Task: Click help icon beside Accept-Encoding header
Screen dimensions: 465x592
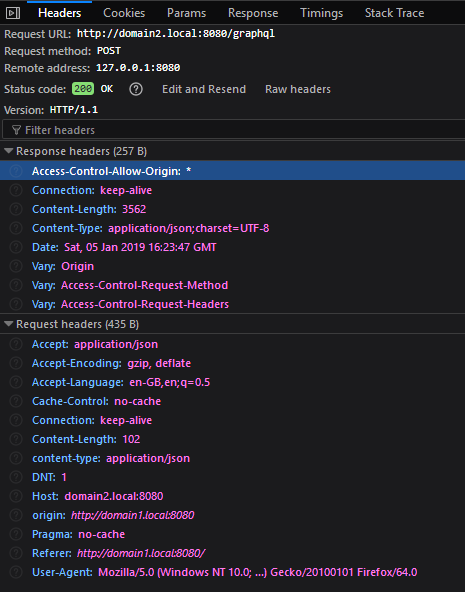Action: pos(16,363)
